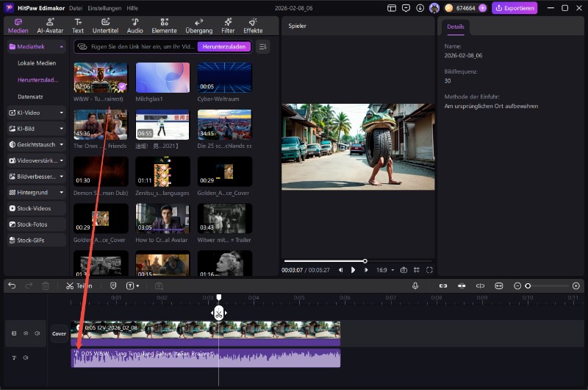The height and width of the screenshot is (390, 588).
Task: Click the undo arrow in timeline toolbar
Action: (12, 286)
